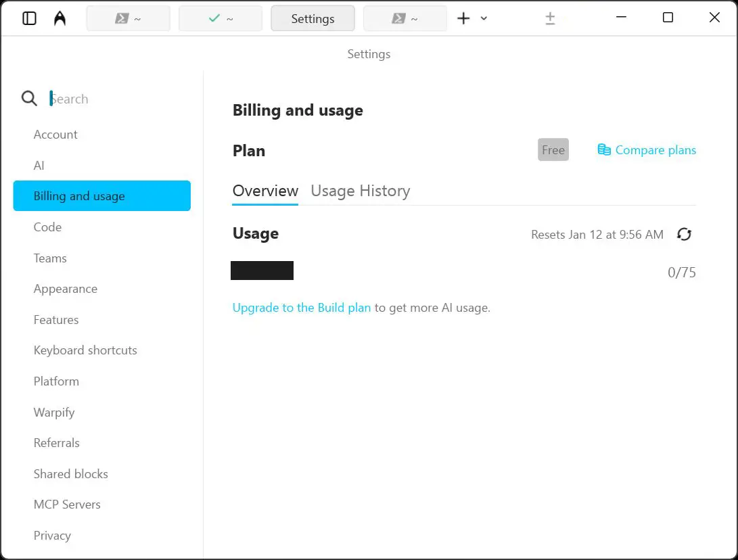Image resolution: width=738 pixels, height=560 pixels.
Task: Open the Warpify settings page
Action: pos(54,413)
